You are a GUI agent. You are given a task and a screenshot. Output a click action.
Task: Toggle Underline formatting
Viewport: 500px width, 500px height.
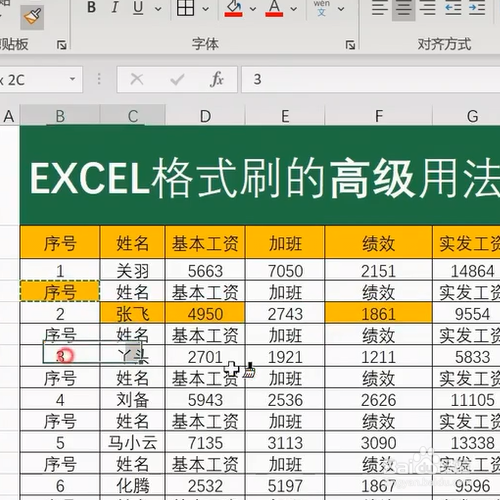tap(138, 8)
